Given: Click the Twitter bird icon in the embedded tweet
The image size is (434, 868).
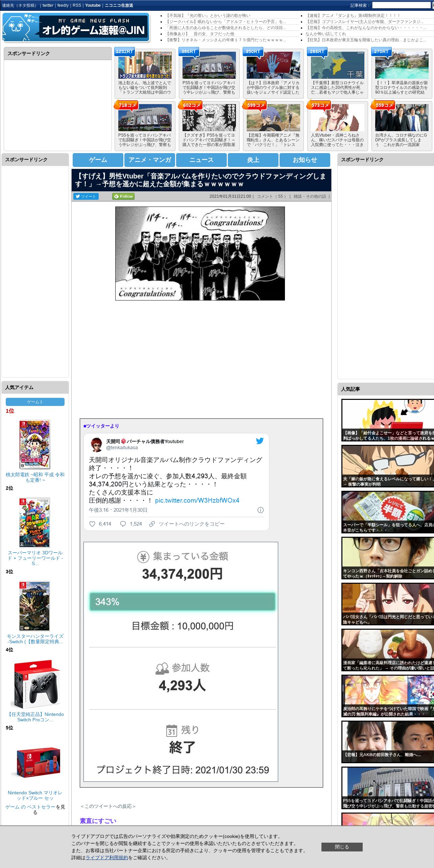Looking at the screenshot, I should pyautogui.click(x=260, y=441).
